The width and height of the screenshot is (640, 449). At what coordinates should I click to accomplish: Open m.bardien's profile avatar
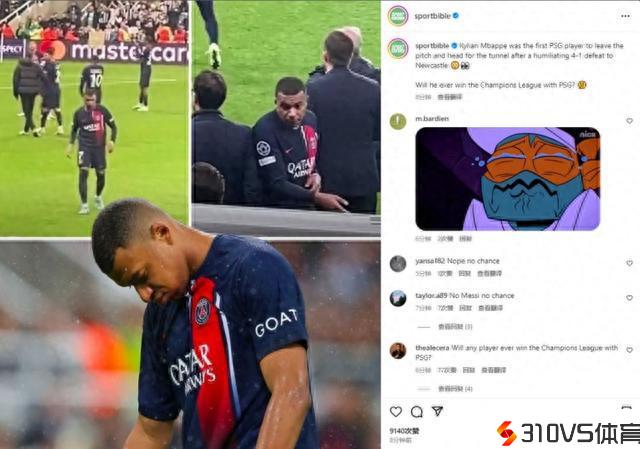coord(398,121)
